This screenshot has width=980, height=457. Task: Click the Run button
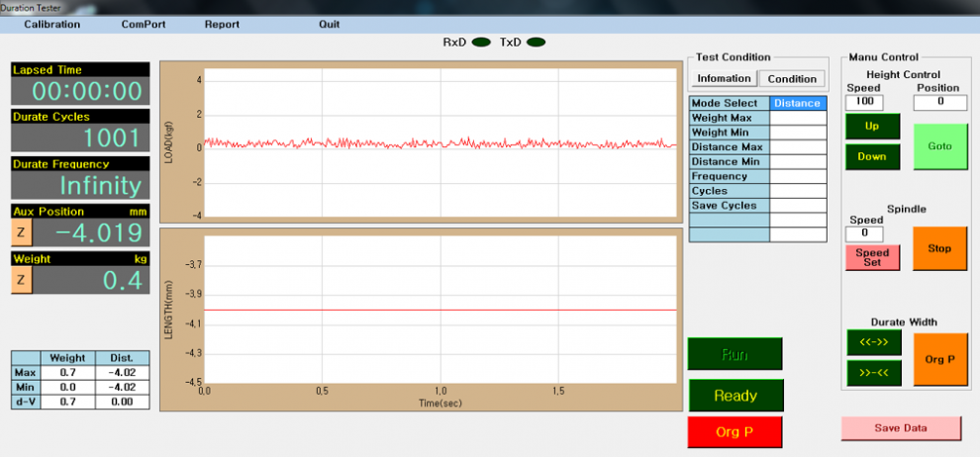coord(735,354)
